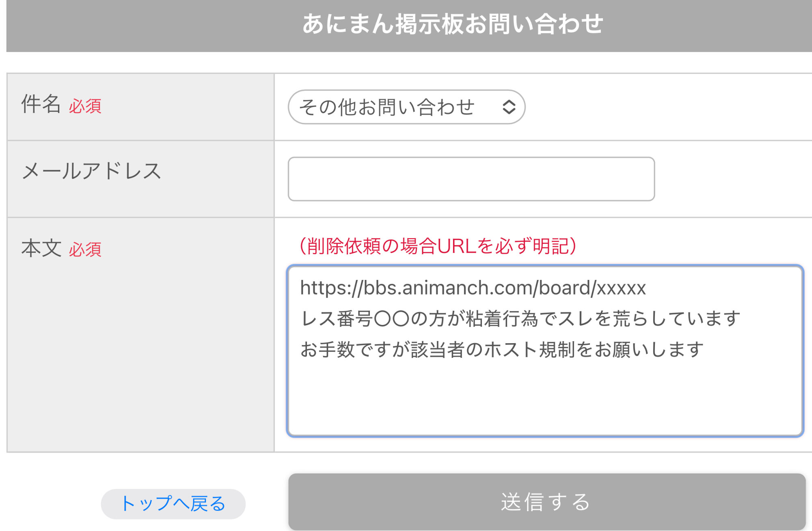Viewport: 812px width, 531px height.
Task: Click the xxxxx part of the board URL
Action: click(621, 288)
